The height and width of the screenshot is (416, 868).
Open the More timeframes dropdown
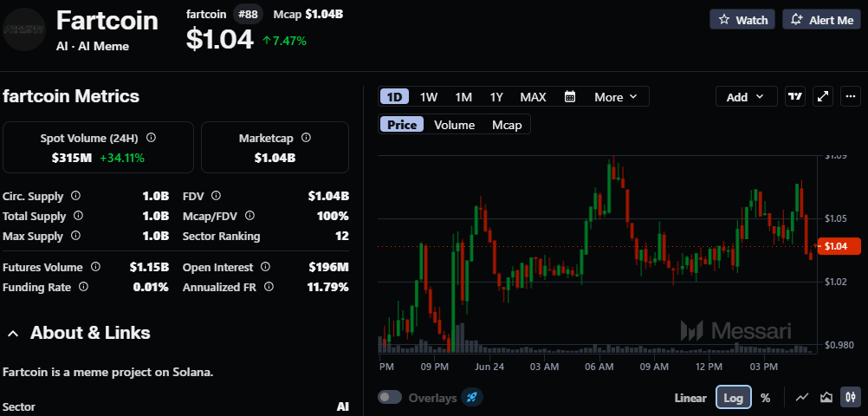point(616,97)
